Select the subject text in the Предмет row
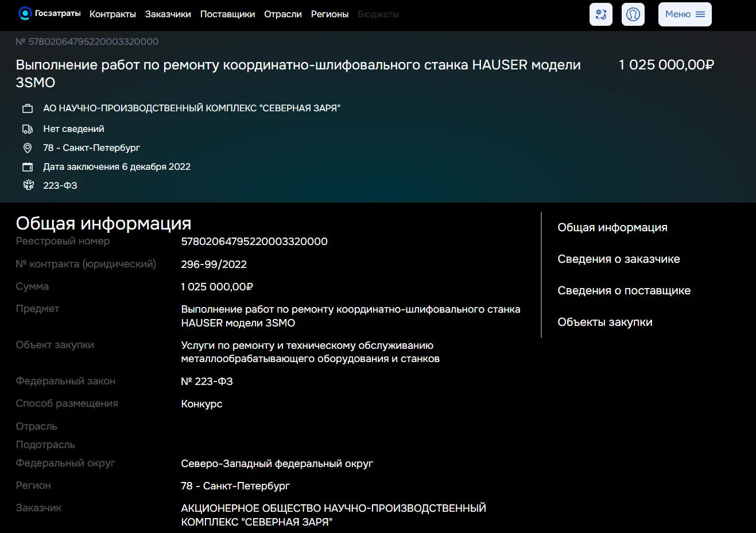The height and width of the screenshot is (533, 756). [351, 316]
